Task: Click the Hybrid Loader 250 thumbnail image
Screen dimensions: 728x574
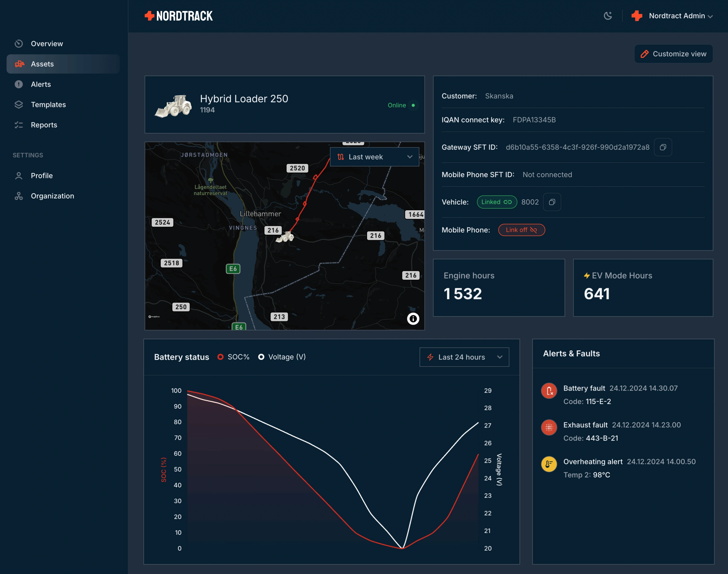Action: point(173,105)
